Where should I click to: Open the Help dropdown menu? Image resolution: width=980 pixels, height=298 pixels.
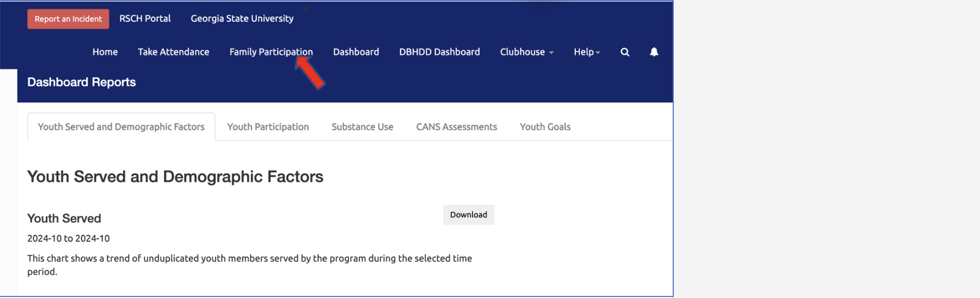pos(587,52)
